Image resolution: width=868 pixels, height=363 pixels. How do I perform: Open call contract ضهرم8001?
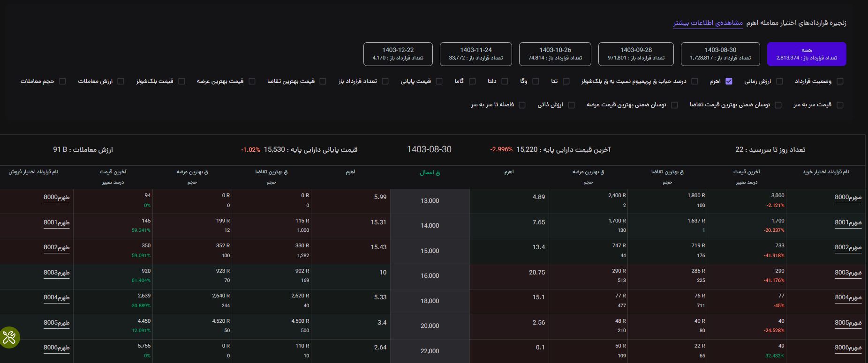848,222
